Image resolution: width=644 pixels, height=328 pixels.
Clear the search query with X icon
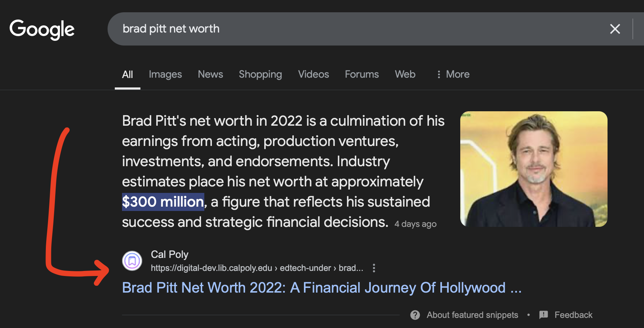click(x=615, y=29)
